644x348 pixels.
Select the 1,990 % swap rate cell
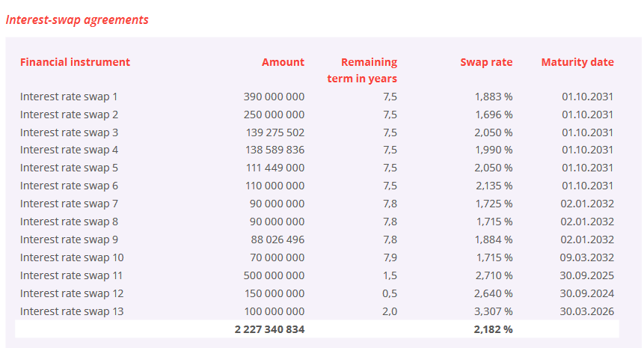(494, 150)
